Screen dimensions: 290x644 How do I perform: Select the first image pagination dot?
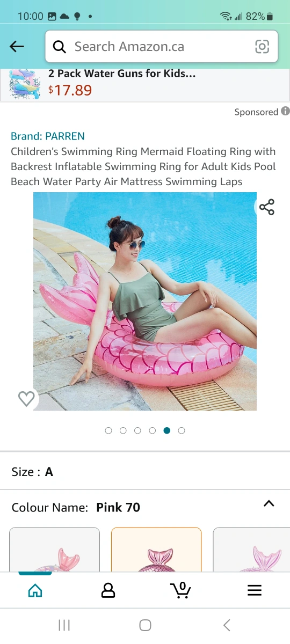click(108, 430)
